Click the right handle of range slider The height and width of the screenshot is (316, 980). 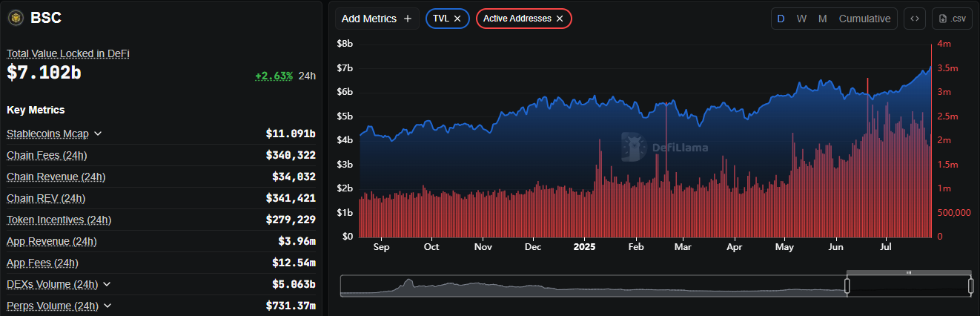[970, 286]
